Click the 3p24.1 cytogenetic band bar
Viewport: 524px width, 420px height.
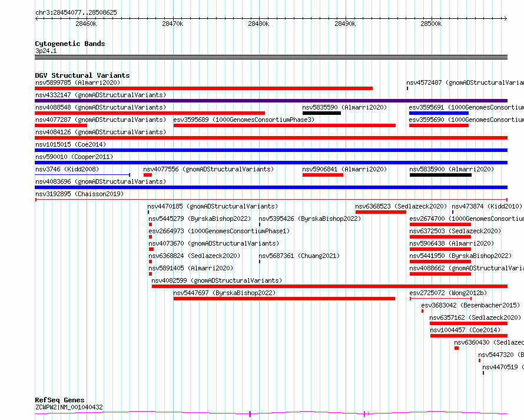click(x=271, y=57)
